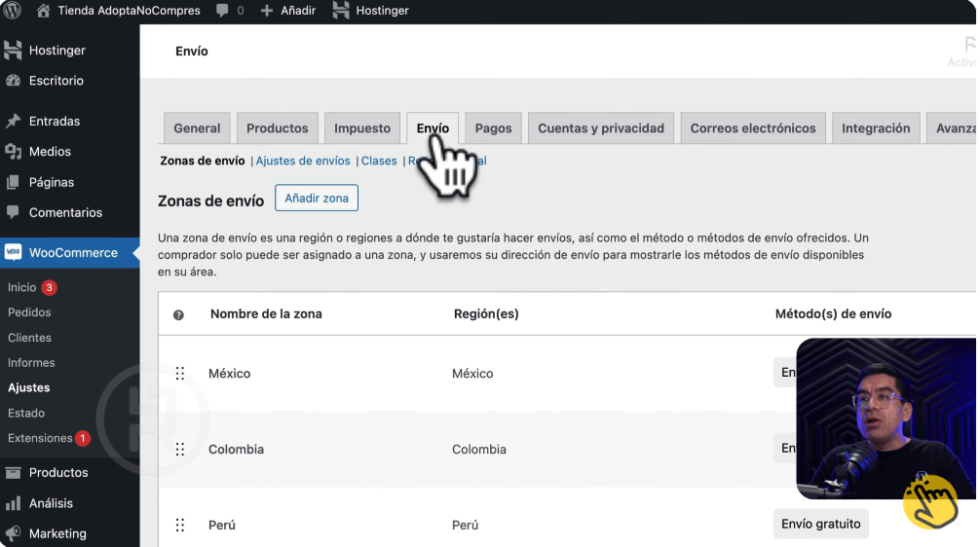Click Añadir in the admin bar
980x547 pixels.
coord(298,11)
